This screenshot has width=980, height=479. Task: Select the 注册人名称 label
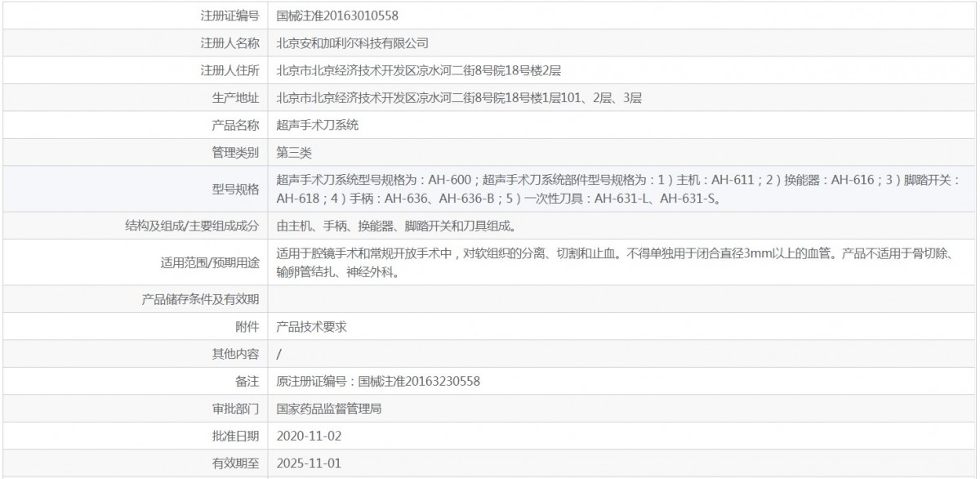coord(229,43)
